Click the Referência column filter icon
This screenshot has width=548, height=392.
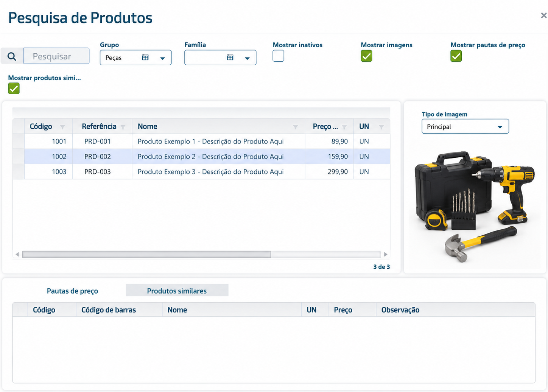coord(123,127)
